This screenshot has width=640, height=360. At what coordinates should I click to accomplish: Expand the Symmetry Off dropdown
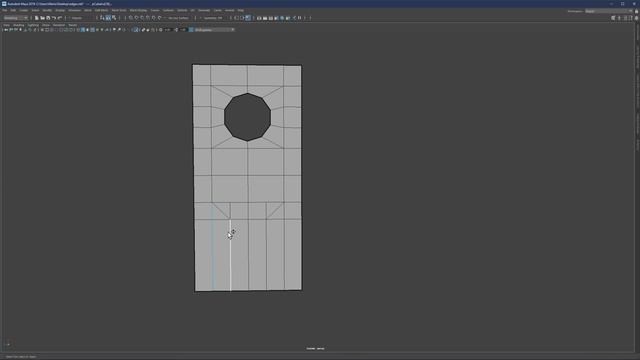213,18
